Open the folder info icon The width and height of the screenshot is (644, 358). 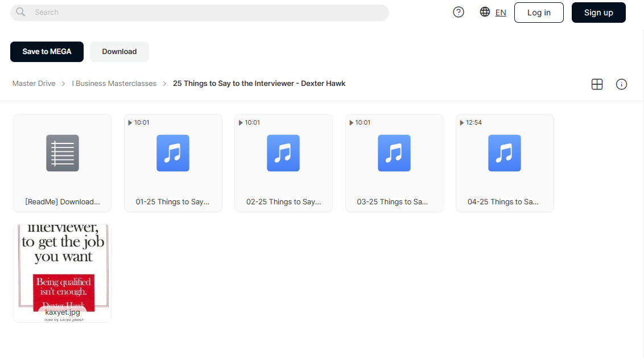click(621, 84)
